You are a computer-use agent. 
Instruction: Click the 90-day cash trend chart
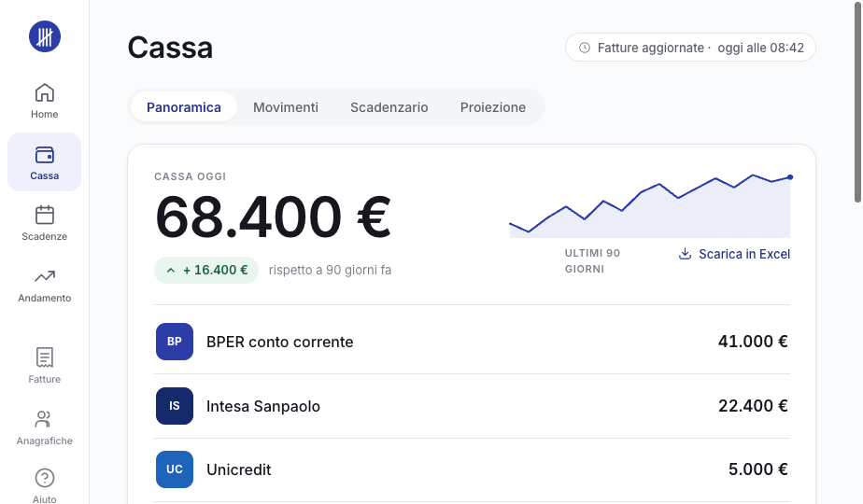[x=650, y=206]
